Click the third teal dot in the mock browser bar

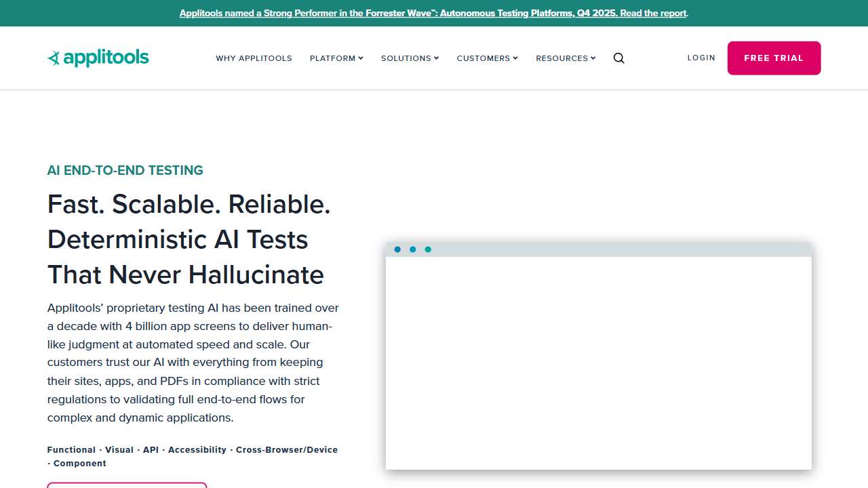[x=428, y=249]
